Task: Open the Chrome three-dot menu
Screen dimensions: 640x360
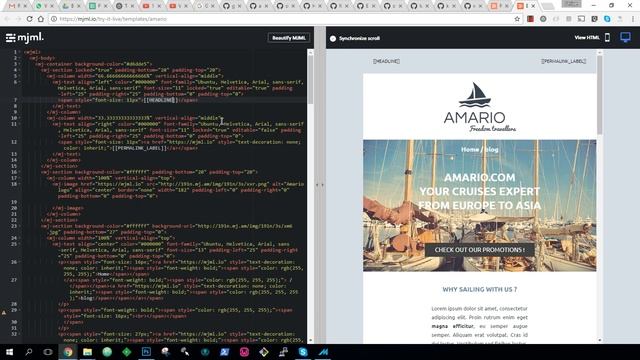Action: point(633,19)
